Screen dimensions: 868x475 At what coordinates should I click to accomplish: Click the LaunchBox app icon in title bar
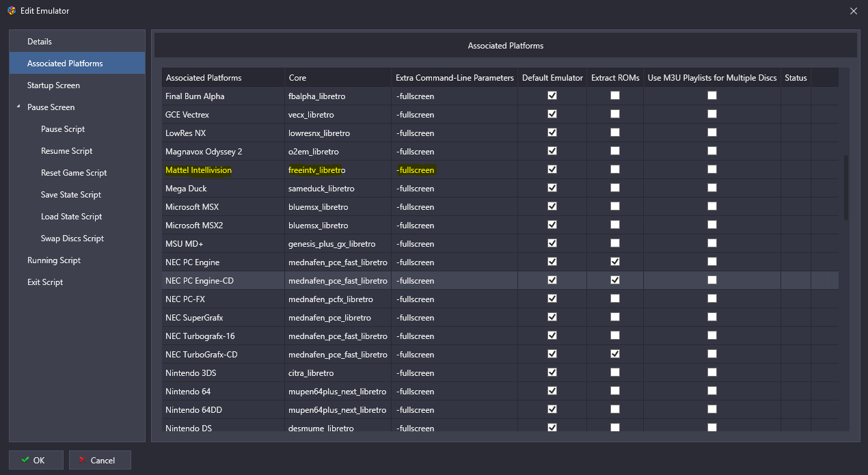point(10,10)
